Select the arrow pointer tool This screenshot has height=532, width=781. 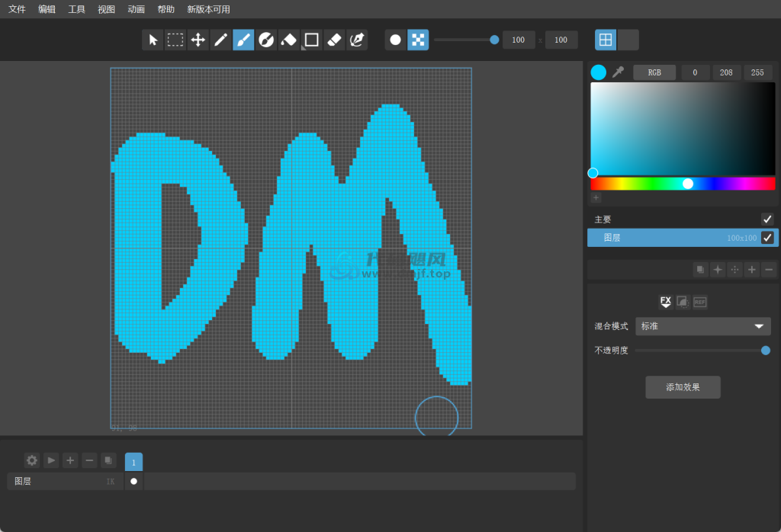[153, 40]
